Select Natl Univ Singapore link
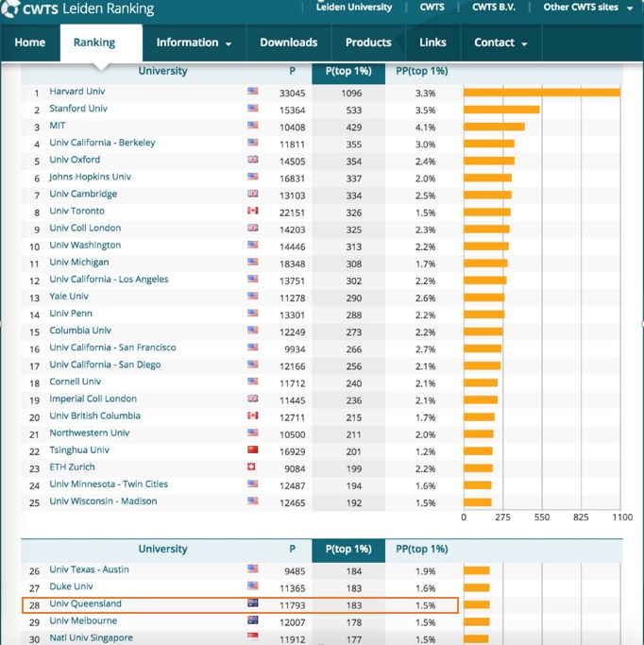Viewport: 644px width, 645px height. 91,638
